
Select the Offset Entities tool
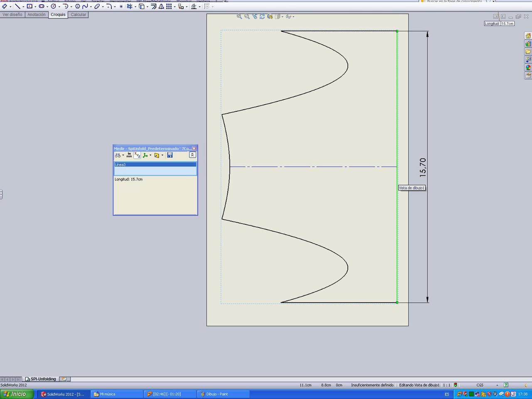154,6
